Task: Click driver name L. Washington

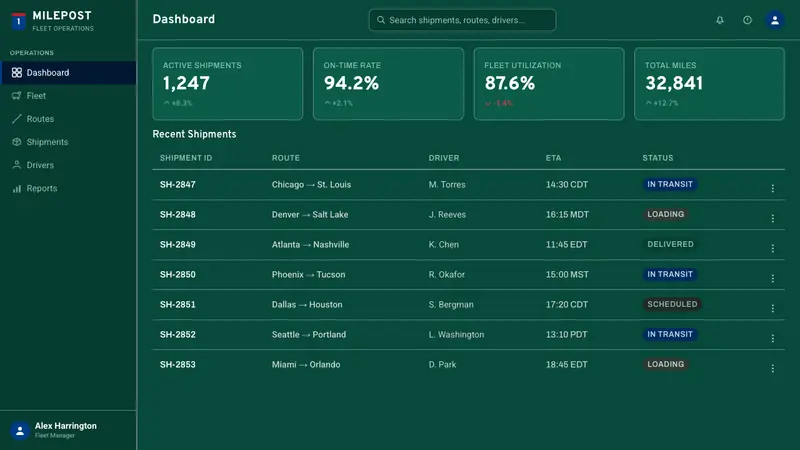Action: [x=456, y=335]
